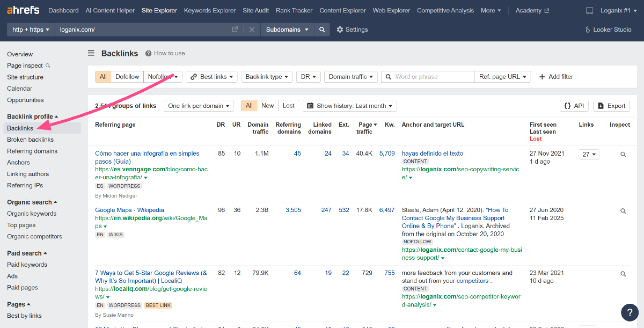
Task: Open Show history: Last month dropdown
Action: point(350,106)
